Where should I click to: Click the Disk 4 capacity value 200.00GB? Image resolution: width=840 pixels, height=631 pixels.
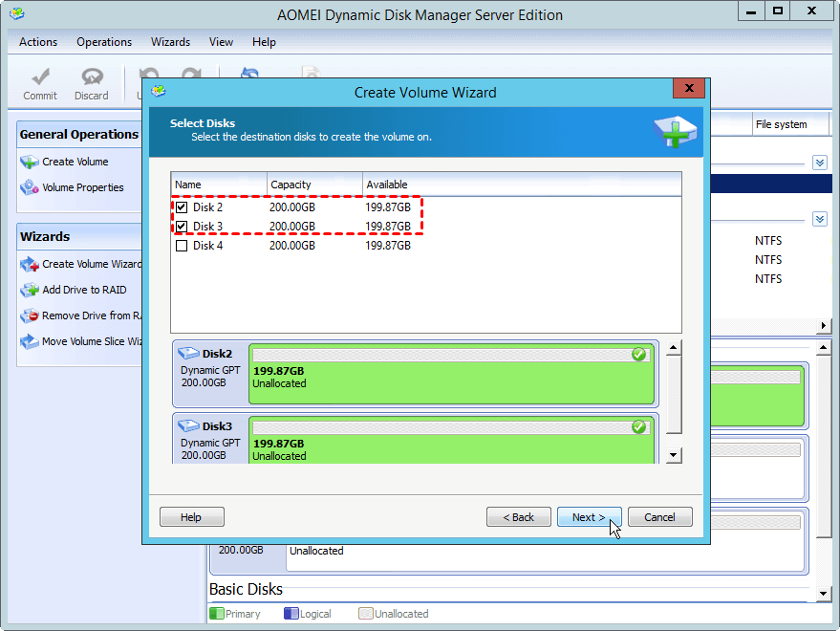292,246
